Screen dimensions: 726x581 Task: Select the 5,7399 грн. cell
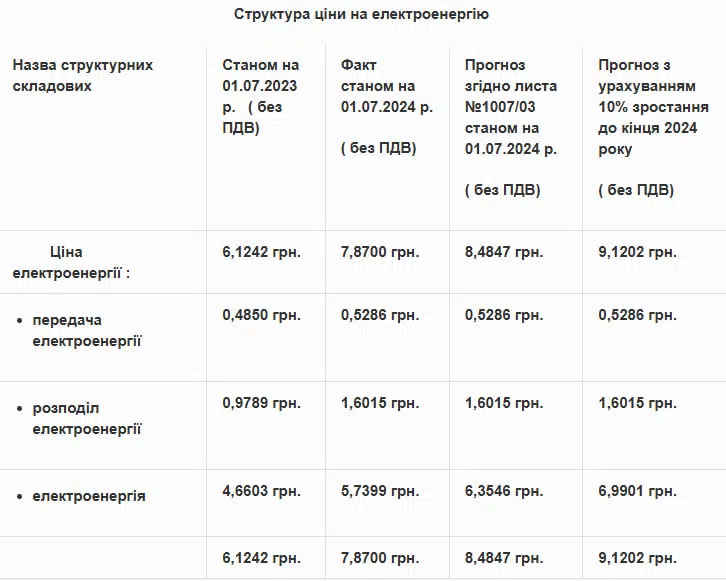coord(379,491)
